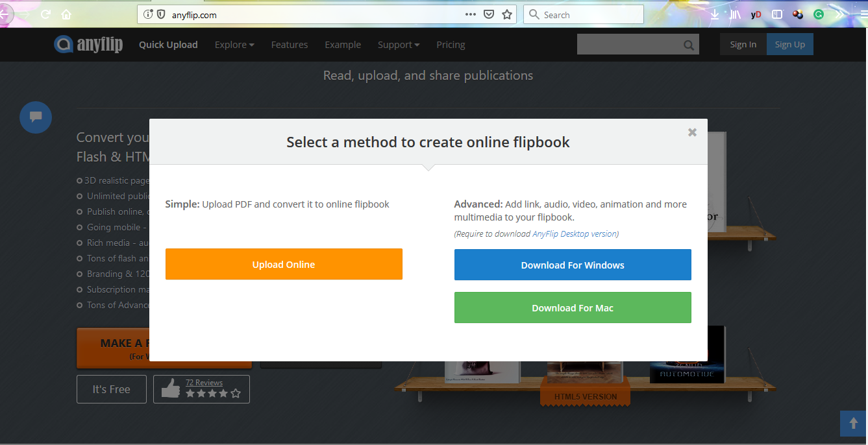Open the browser downloads arrow
This screenshot has width=868, height=445.
pyautogui.click(x=714, y=14)
